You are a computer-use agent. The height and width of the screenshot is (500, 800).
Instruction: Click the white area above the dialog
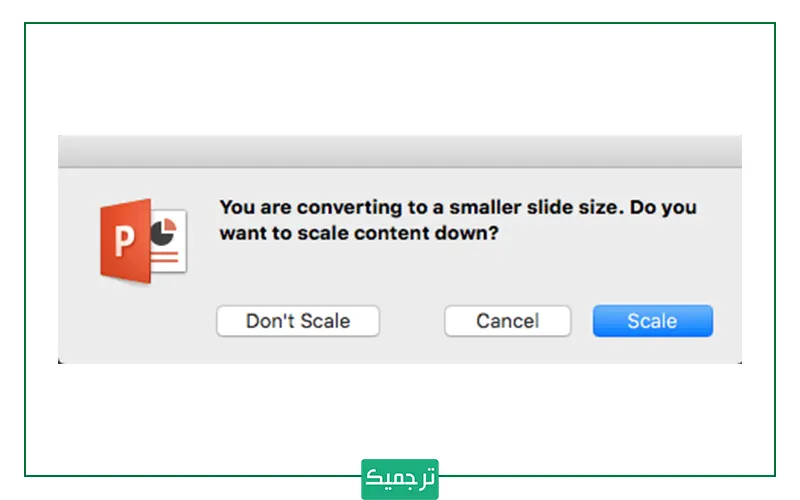[x=400, y=80]
